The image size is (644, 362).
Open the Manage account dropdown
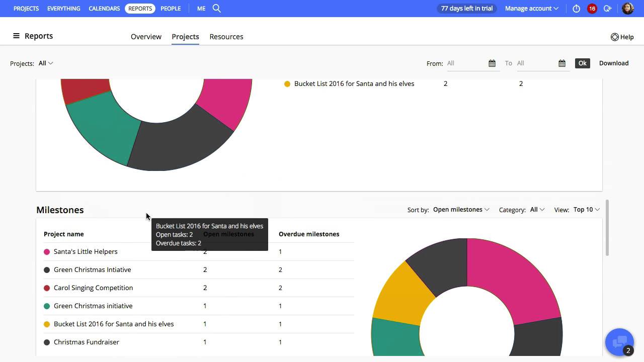click(532, 9)
